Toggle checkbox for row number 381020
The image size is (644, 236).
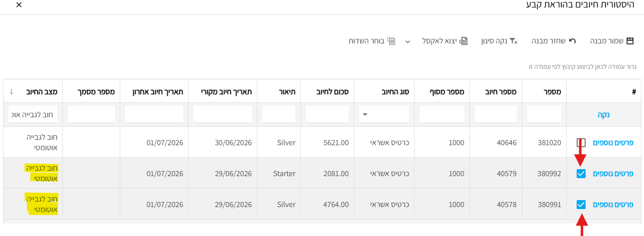click(x=581, y=143)
